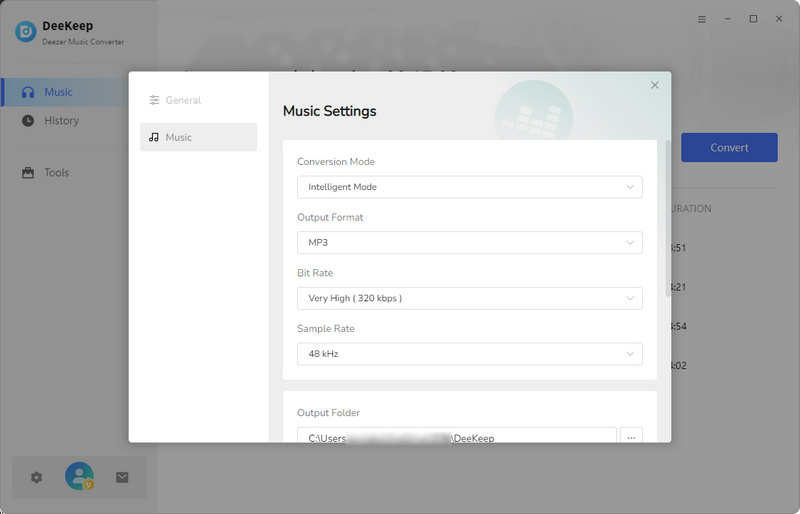Open the General settings tab
Viewport: 800px width, 514px height.
point(198,100)
